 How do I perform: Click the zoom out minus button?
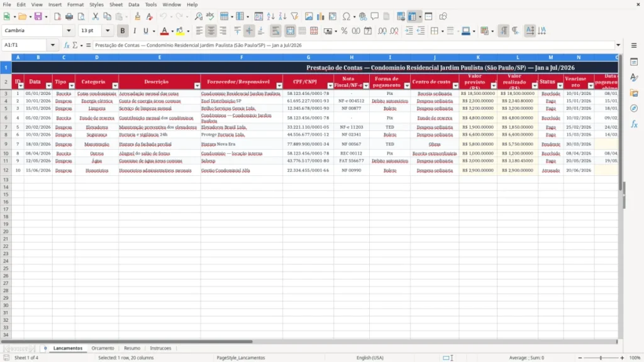(580, 358)
